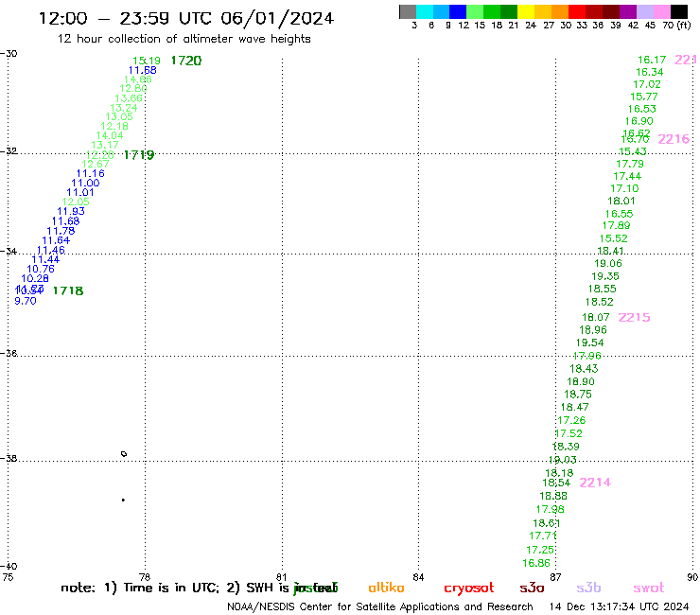Screen dimensions: 700x615
Task: Click the cyan swatch in the color scale
Action: (425, 11)
